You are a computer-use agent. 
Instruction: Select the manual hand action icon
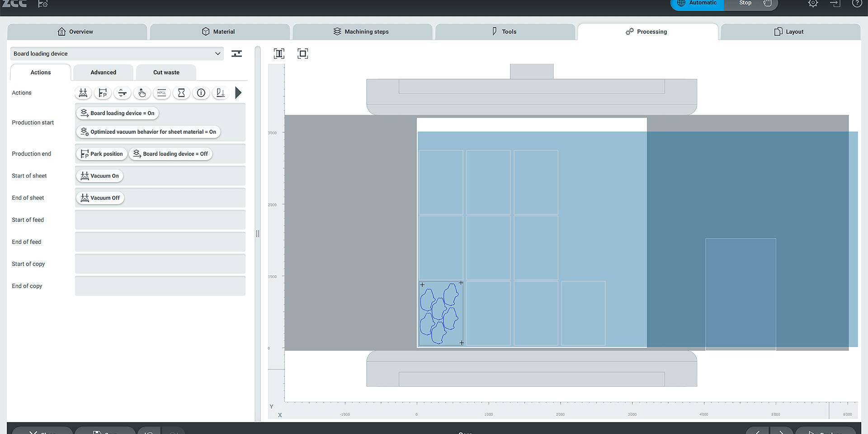[142, 93]
